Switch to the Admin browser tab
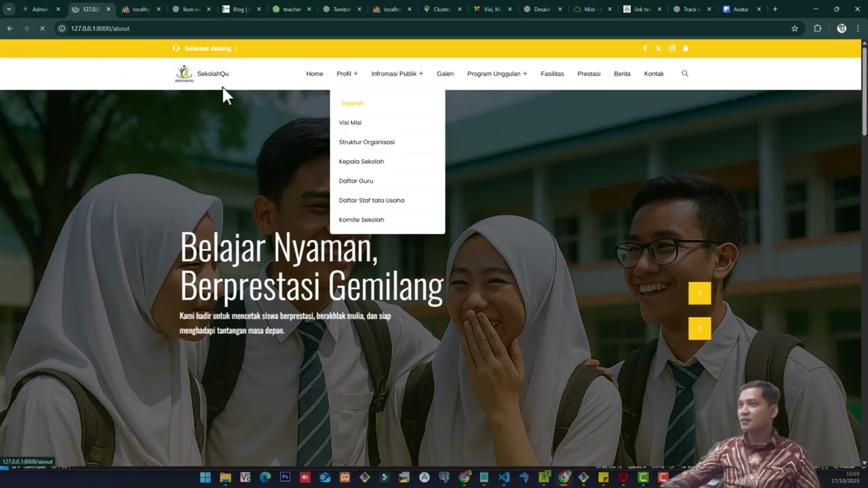This screenshot has height=488, width=868. 40,9
